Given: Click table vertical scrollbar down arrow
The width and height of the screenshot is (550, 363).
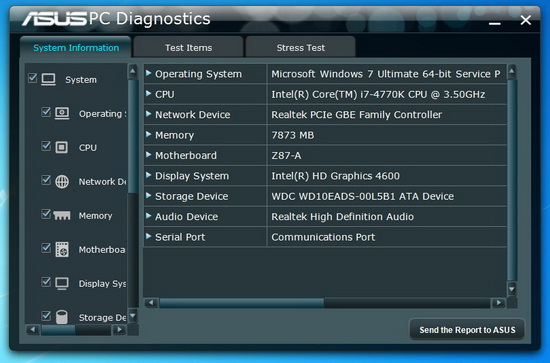Looking at the screenshot, I should pyautogui.click(x=512, y=289).
